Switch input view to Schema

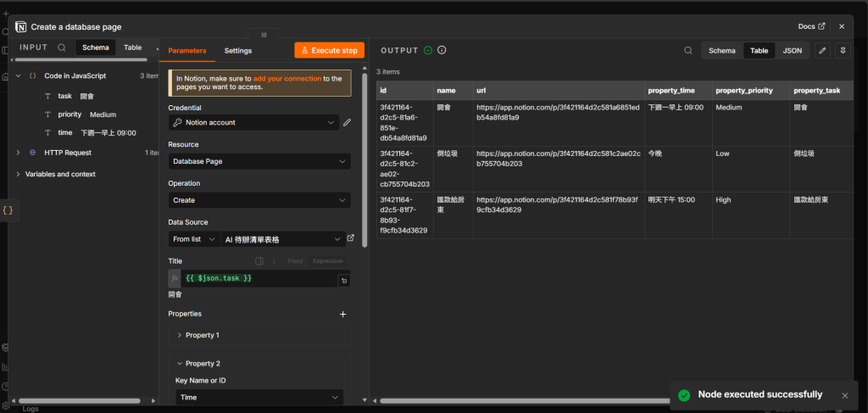click(96, 47)
